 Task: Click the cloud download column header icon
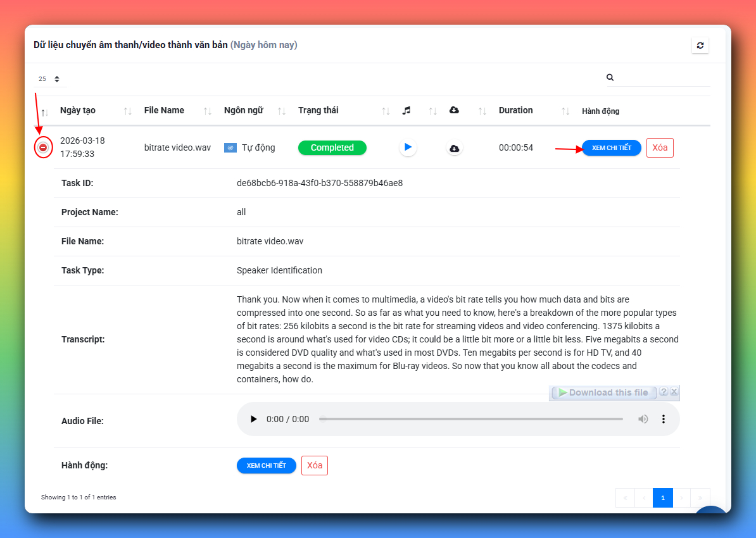coord(454,110)
